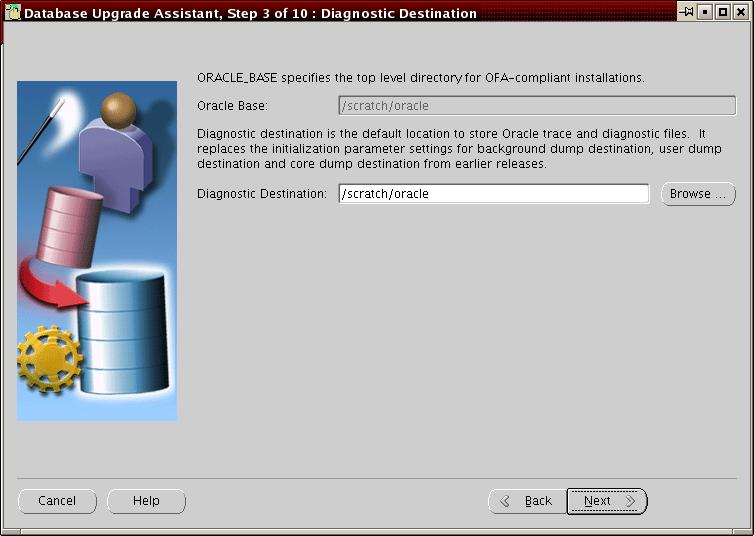Open the window menu icon in title bar

tap(13, 13)
